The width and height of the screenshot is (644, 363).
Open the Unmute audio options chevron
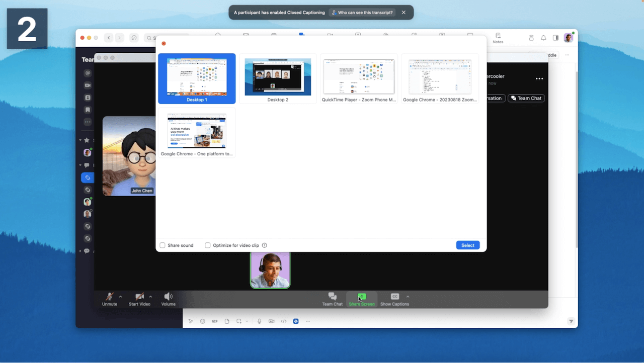point(120,297)
